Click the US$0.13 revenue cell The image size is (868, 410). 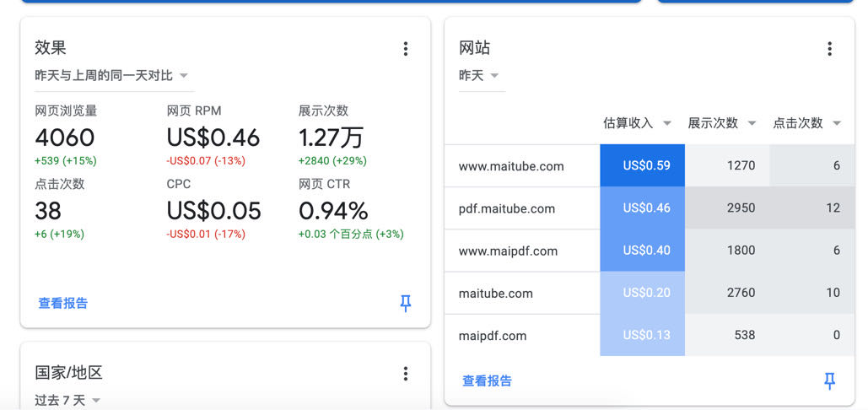click(642, 335)
